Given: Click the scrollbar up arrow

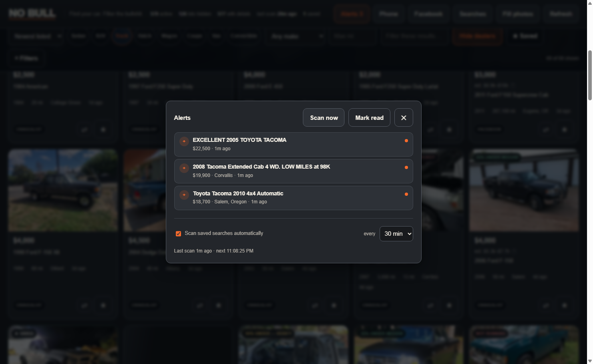Looking at the screenshot, I should [x=590, y=3].
